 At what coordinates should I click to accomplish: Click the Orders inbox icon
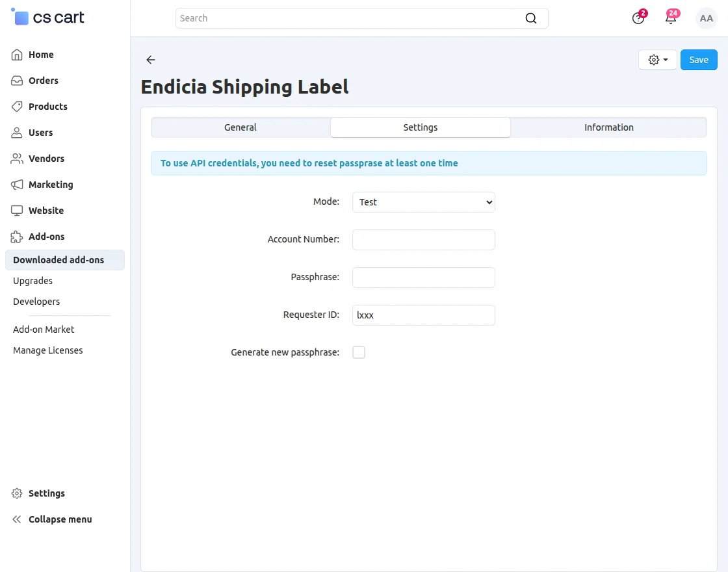coord(17,81)
